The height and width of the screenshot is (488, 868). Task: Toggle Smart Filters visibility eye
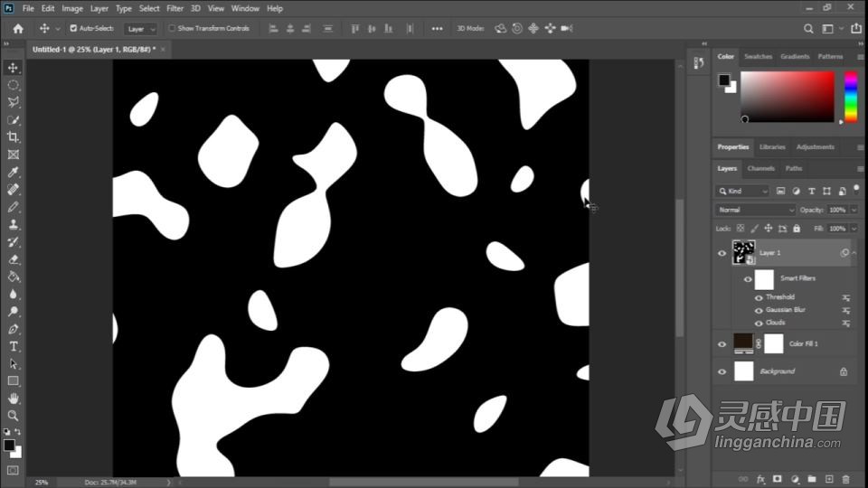point(748,279)
